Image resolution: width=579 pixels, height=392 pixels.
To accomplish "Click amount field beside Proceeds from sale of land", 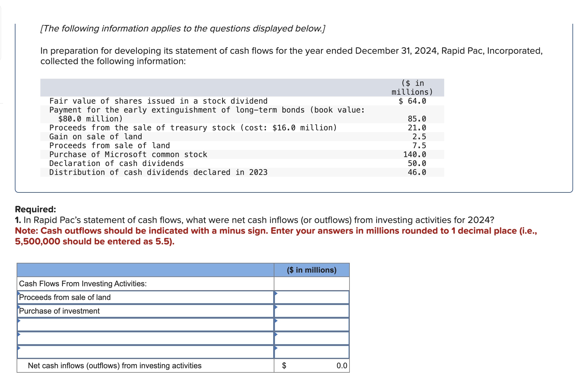I will pyautogui.click(x=311, y=297).
